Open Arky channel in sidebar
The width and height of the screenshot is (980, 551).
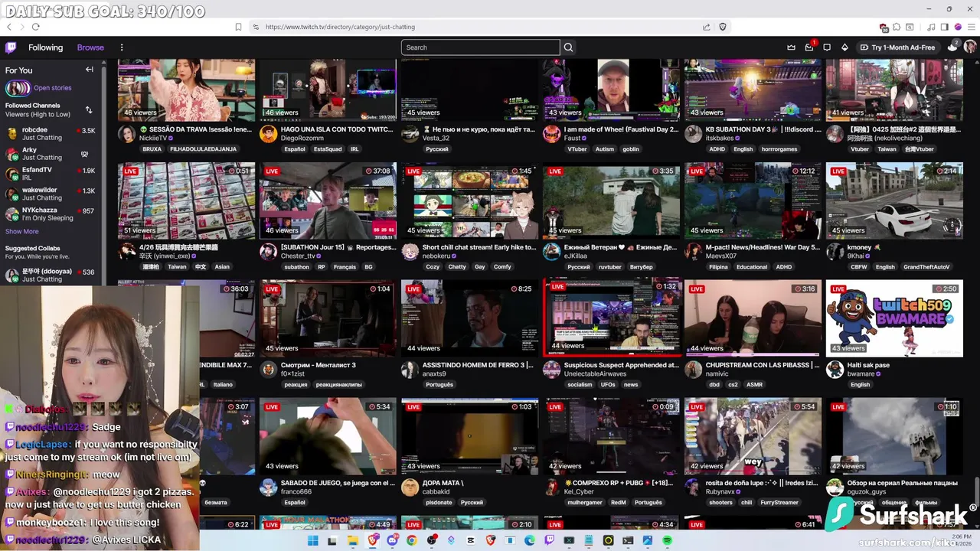click(x=51, y=154)
